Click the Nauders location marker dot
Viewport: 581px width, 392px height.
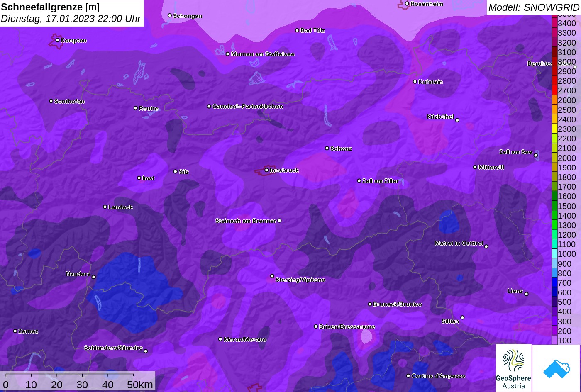click(94, 277)
